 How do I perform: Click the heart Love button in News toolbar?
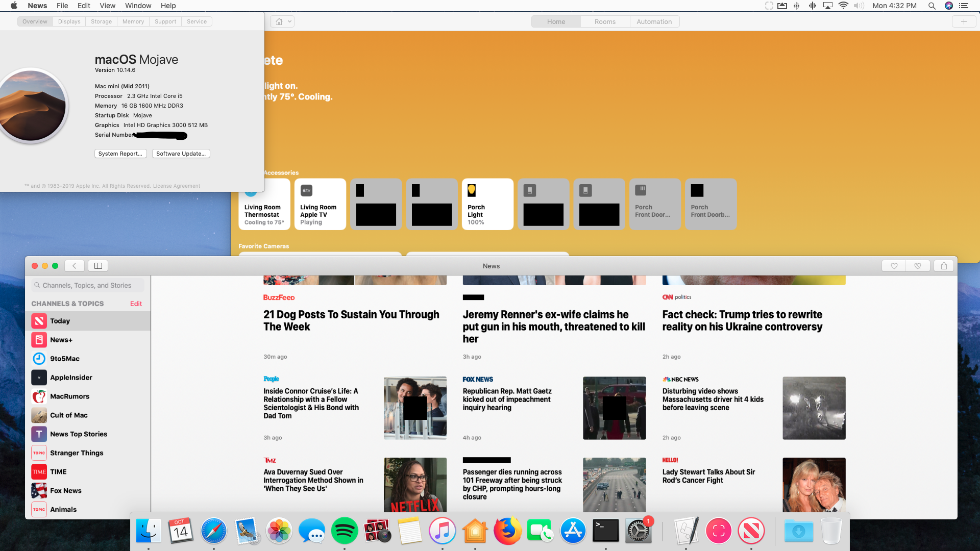(894, 266)
